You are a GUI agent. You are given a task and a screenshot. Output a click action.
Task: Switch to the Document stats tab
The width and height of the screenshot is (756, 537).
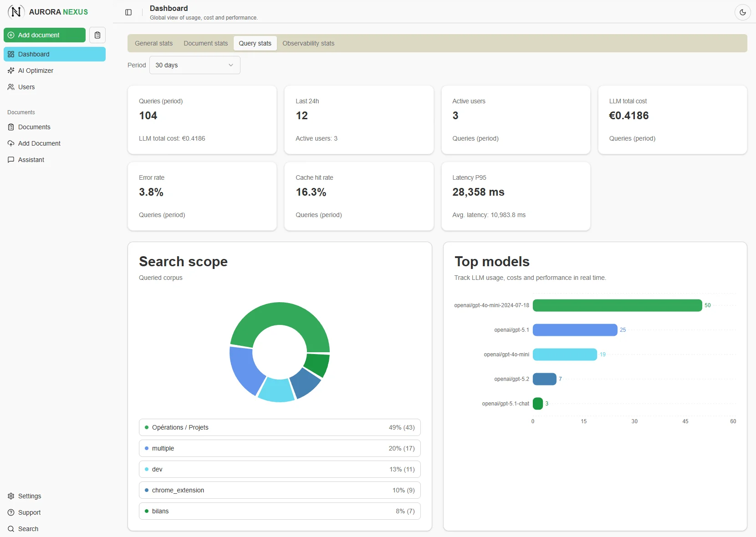(x=205, y=43)
